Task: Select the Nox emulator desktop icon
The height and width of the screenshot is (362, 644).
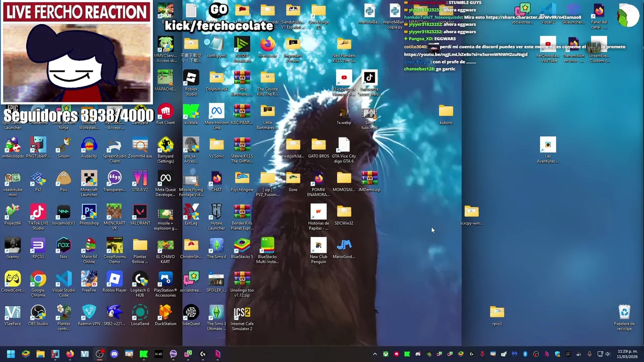Action: (x=63, y=248)
